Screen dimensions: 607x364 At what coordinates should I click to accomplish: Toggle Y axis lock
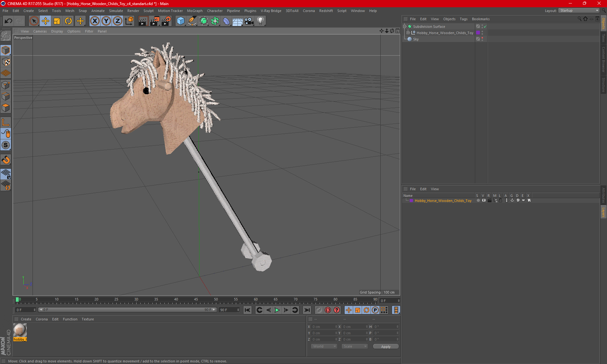[x=106, y=21]
